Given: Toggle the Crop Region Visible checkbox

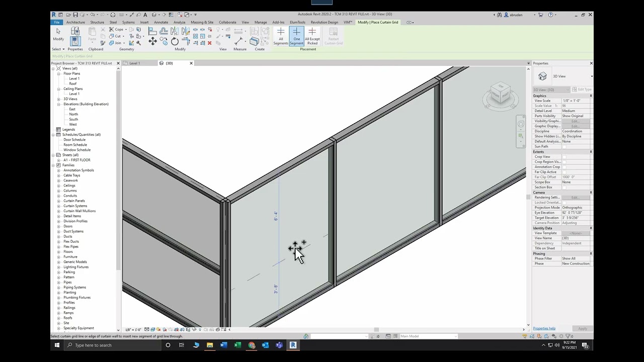Looking at the screenshot, I should pyautogui.click(x=564, y=162).
